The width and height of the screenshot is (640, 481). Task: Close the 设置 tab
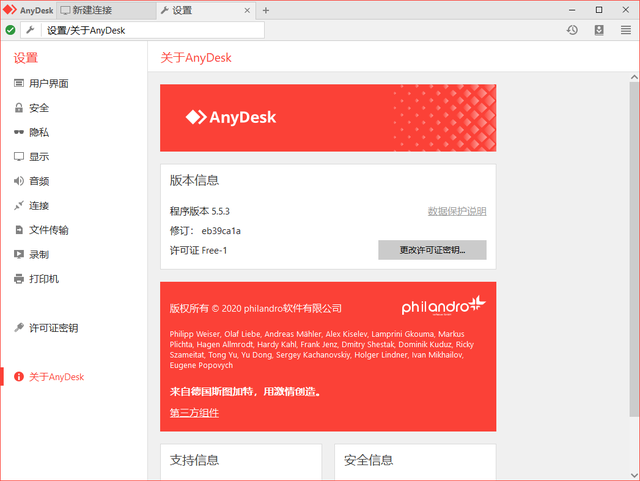coord(247,11)
